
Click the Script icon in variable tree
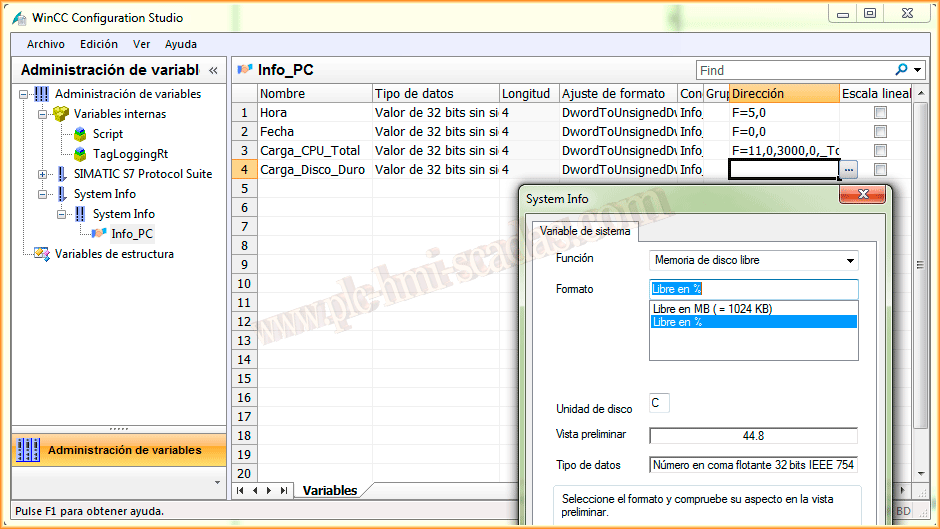click(81, 134)
